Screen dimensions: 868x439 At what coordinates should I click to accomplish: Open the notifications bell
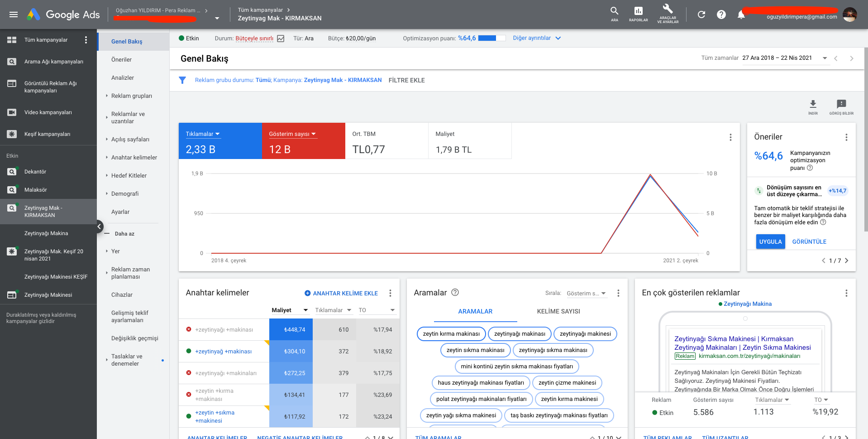741,14
